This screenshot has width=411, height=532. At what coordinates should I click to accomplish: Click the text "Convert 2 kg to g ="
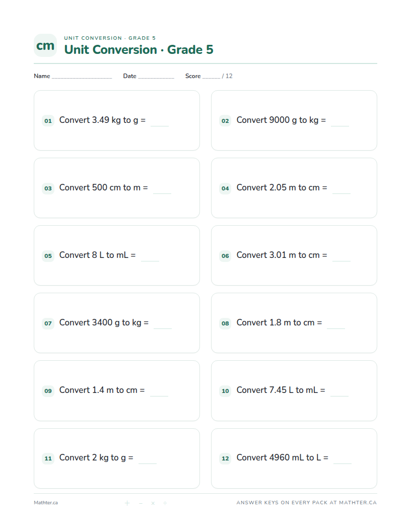96,458
